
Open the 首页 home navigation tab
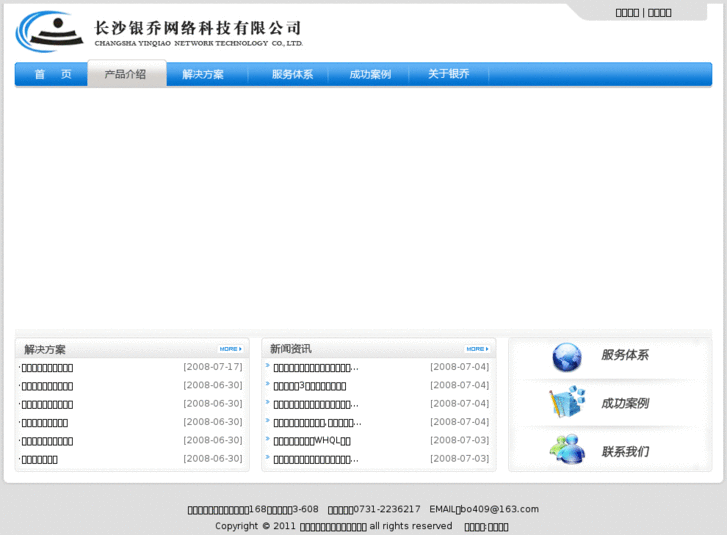(x=53, y=74)
